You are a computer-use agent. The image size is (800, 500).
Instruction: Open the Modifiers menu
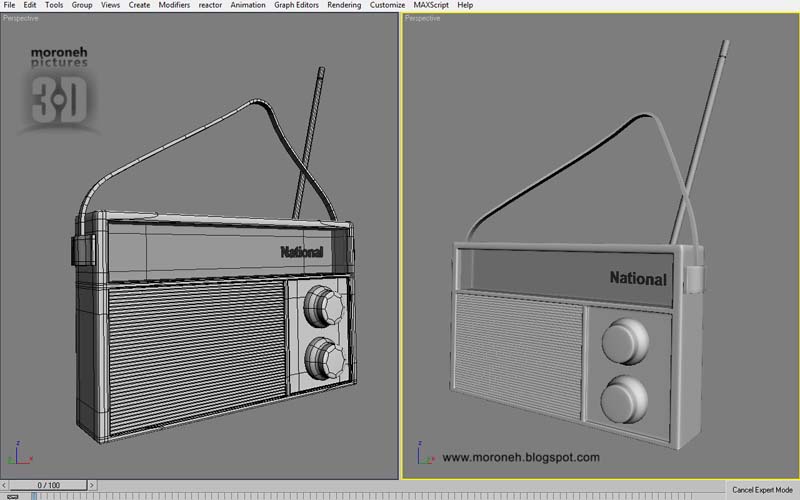tap(174, 5)
